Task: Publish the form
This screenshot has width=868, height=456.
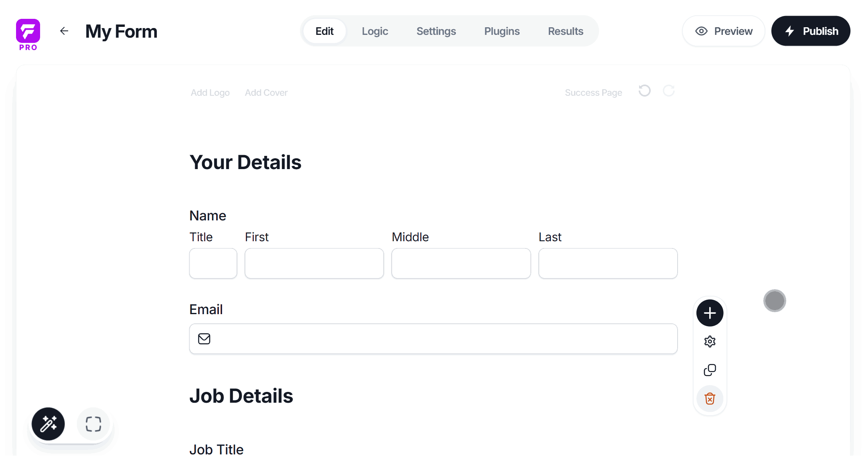Action: (811, 31)
